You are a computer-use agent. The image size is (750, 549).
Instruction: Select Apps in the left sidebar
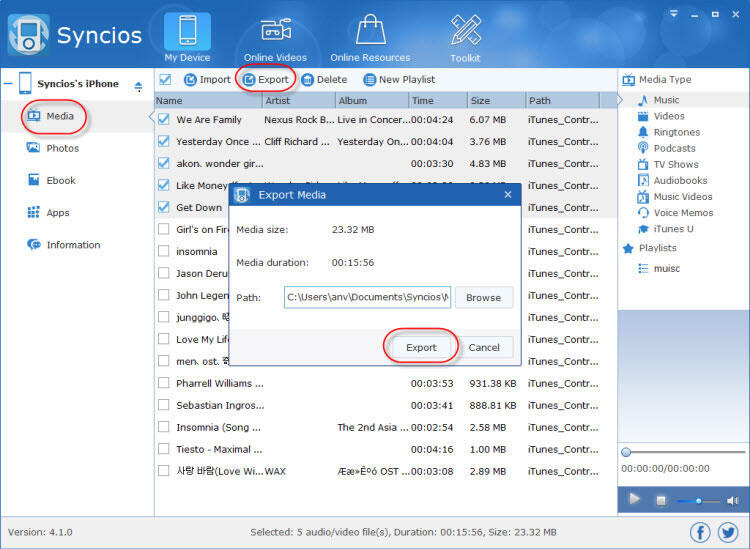[48, 212]
